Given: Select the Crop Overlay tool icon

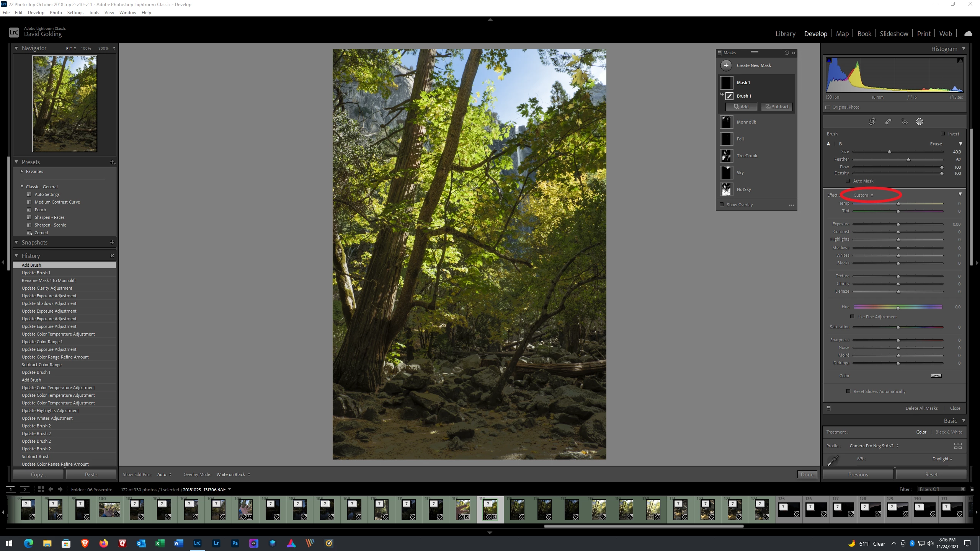Looking at the screenshot, I should [x=872, y=122].
